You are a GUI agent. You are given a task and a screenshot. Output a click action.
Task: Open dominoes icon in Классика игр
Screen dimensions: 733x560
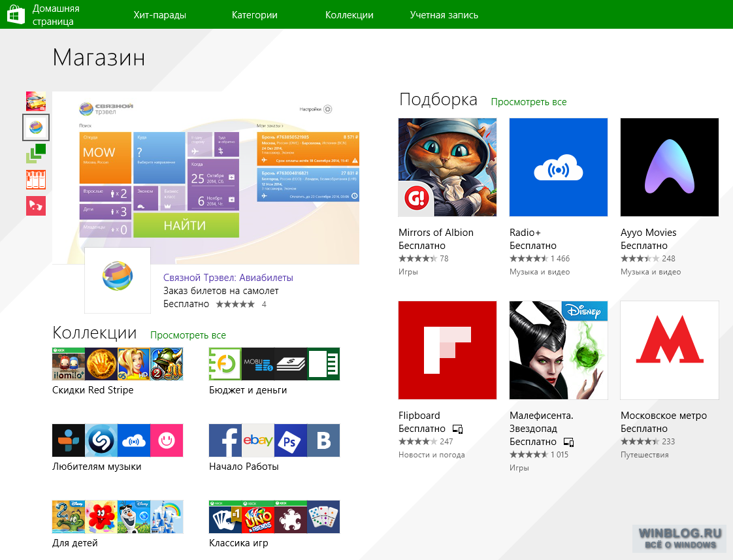323,516
